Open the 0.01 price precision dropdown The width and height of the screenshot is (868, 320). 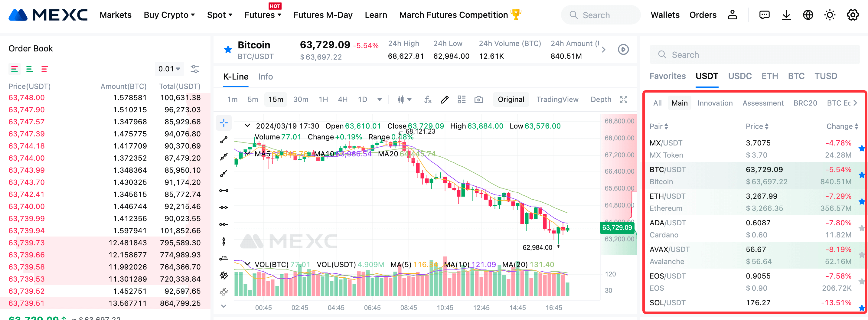point(169,69)
